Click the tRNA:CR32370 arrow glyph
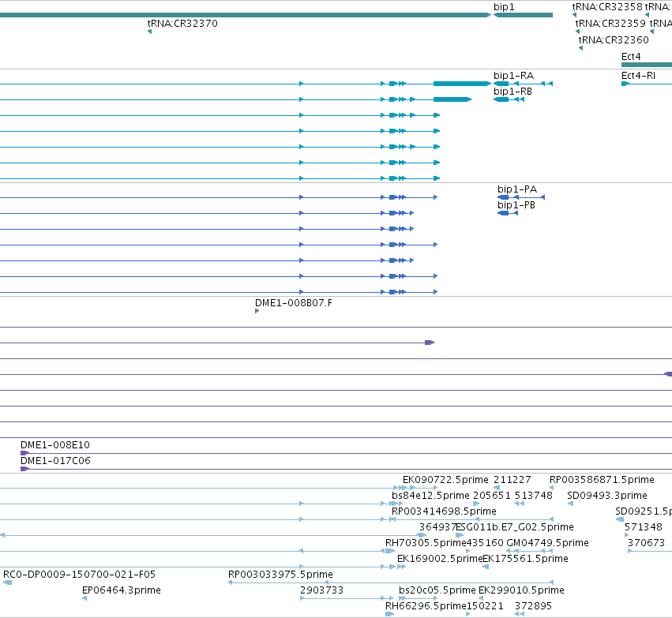 click(x=149, y=32)
